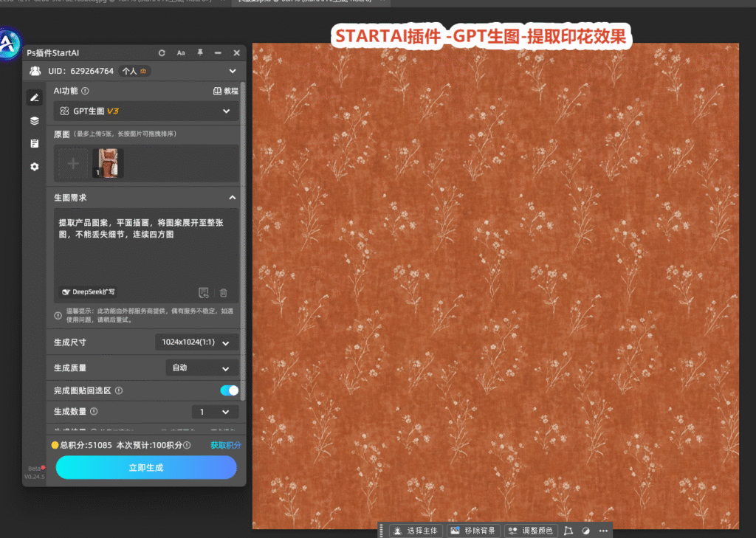Screen dimensions: 756x538
Task: Open the layers stack sidebar icon
Action: tap(34, 120)
